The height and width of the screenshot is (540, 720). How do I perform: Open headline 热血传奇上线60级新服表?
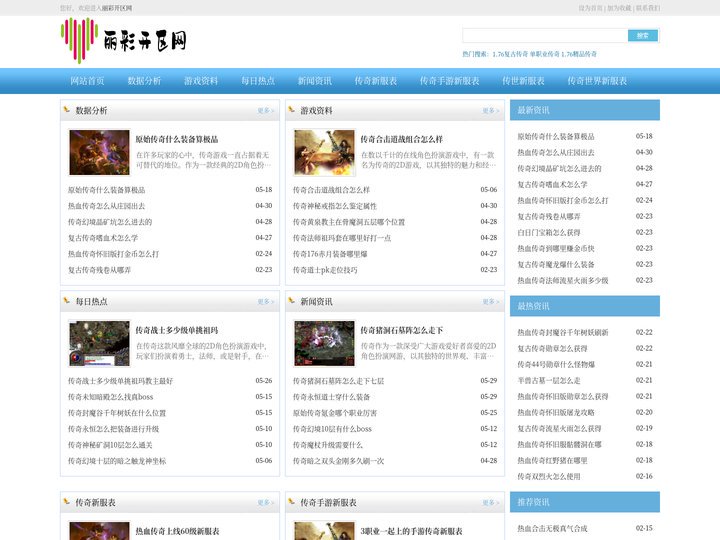[177, 531]
